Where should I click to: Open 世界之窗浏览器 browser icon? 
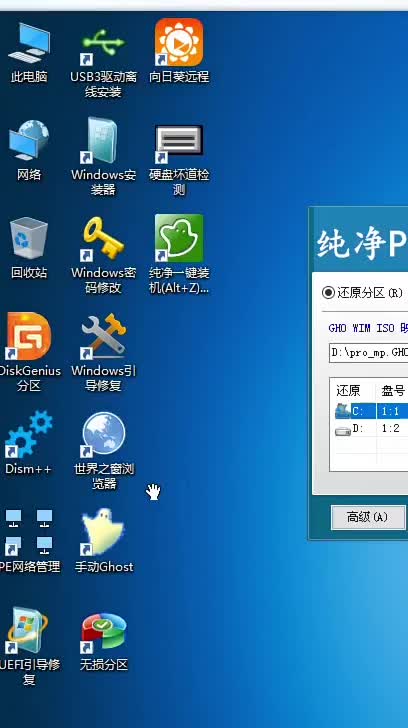(104, 451)
